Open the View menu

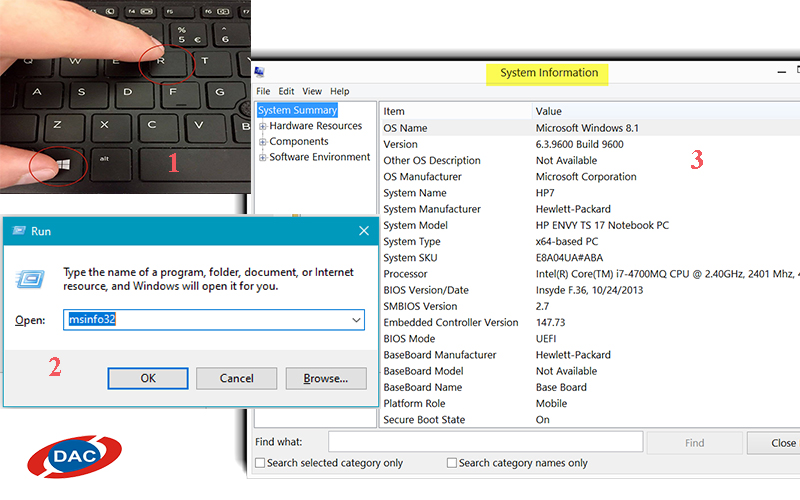312,91
